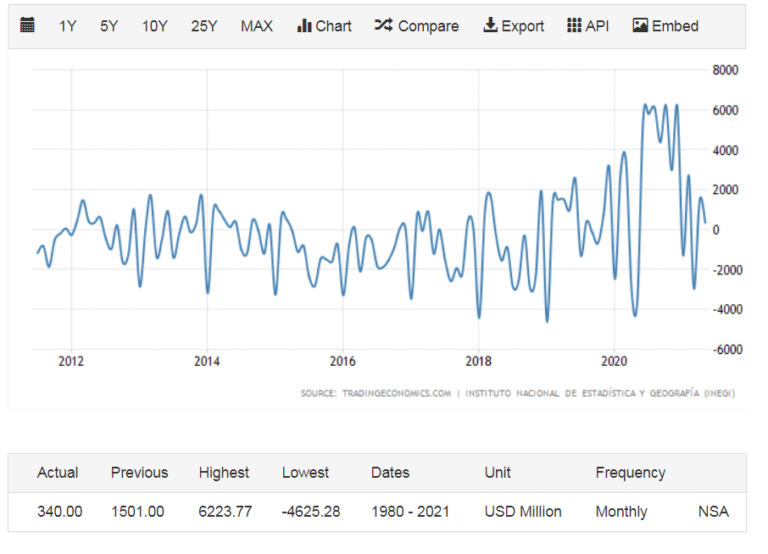
Task: Open the calendar date picker icon
Action: [x=27, y=24]
